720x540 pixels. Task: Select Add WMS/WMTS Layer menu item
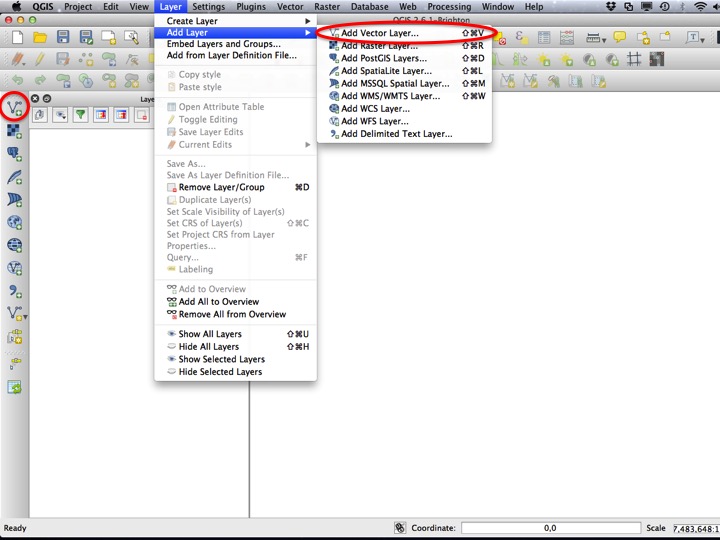pos(404,96)
